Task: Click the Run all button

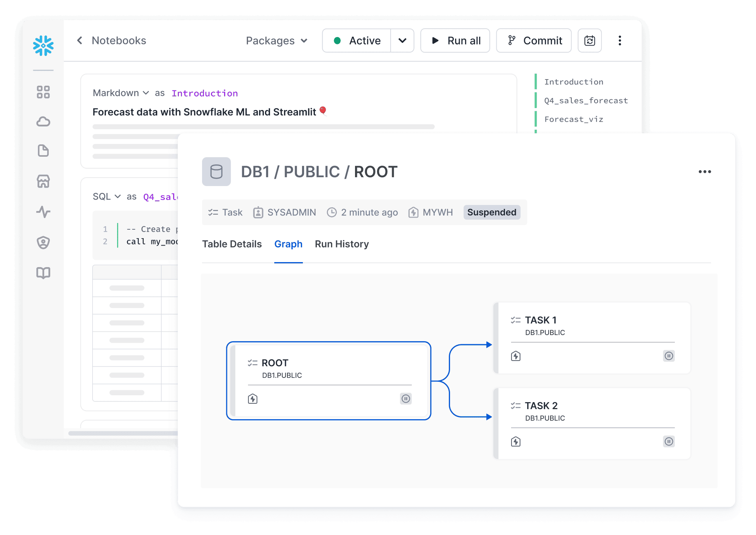Action: (x=455, y=41)
